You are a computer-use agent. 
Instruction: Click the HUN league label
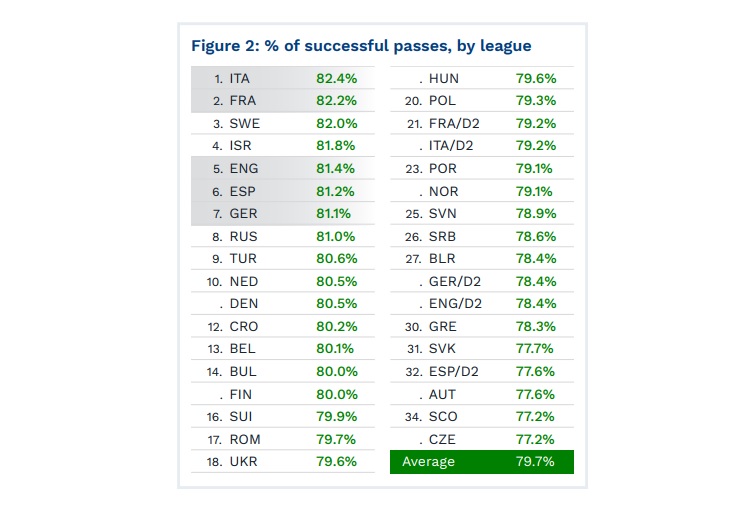pyautogui.click(x=444, y=78)
